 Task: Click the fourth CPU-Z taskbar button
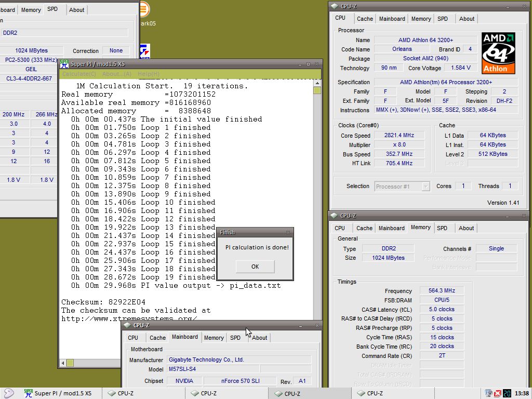(x=394, y=393)
